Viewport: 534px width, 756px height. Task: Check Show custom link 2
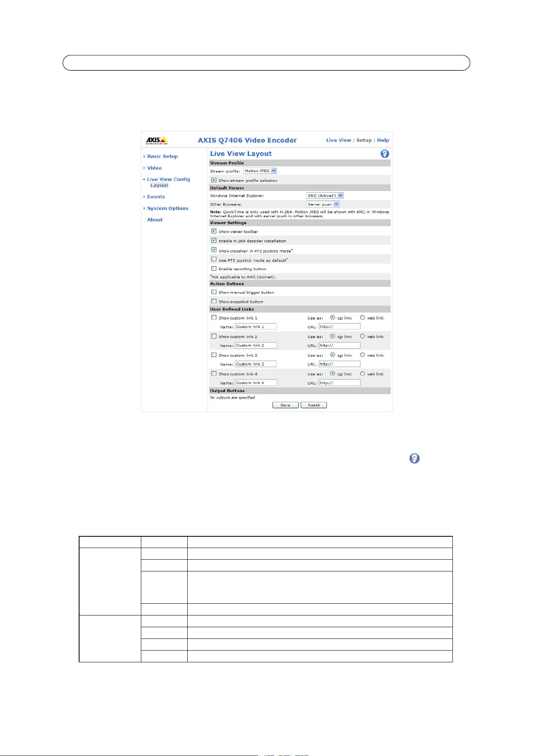(214, 336)
